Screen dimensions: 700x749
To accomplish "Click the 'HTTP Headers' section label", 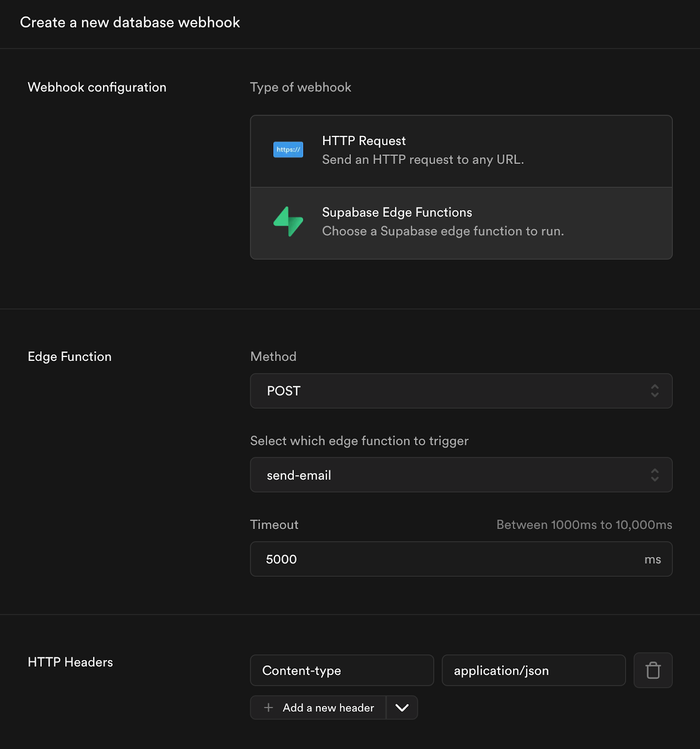I will pos(70,662).
